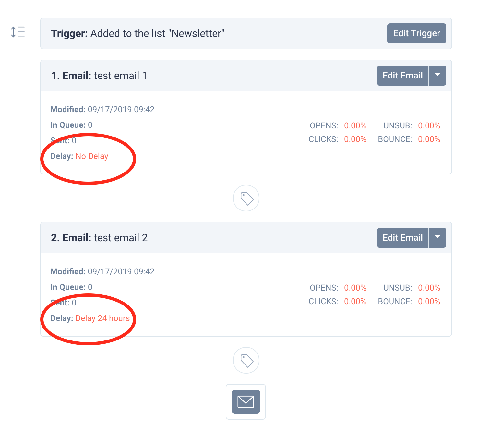This screenshot has height=430, width=504.
Task: Click OPENS percentage for test email 1
Action: [355, 125]
